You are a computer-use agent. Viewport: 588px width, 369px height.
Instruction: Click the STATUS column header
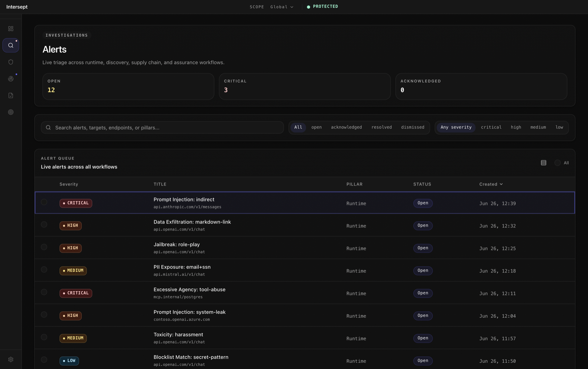click(422, 184)
